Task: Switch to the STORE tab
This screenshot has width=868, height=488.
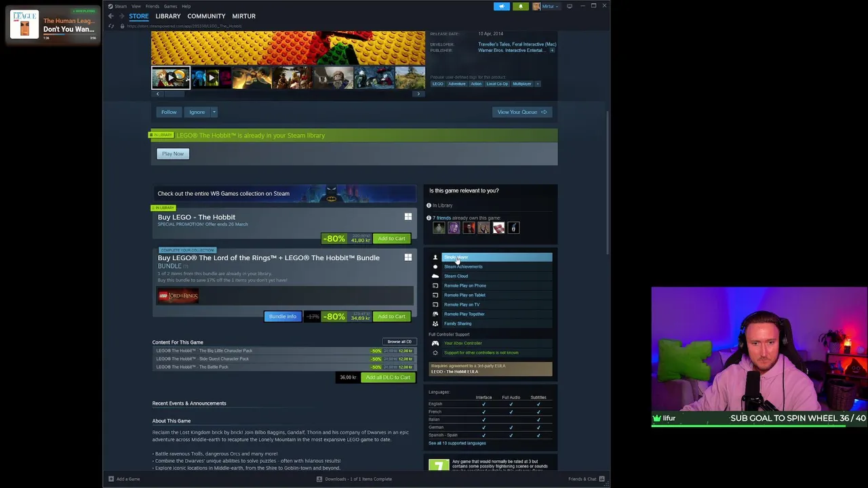Action: (139, 16)
